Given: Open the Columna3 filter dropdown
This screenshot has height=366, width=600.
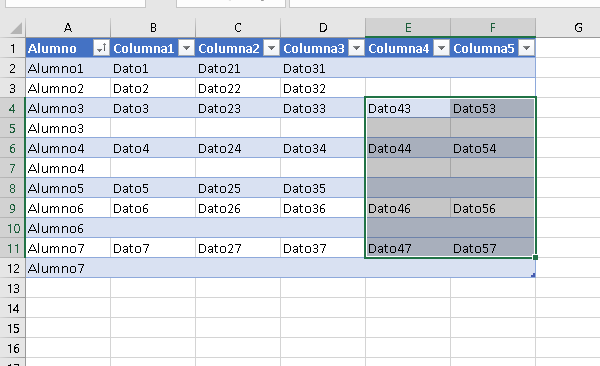Looking at the screenshot, I should [x=357, y=48].
